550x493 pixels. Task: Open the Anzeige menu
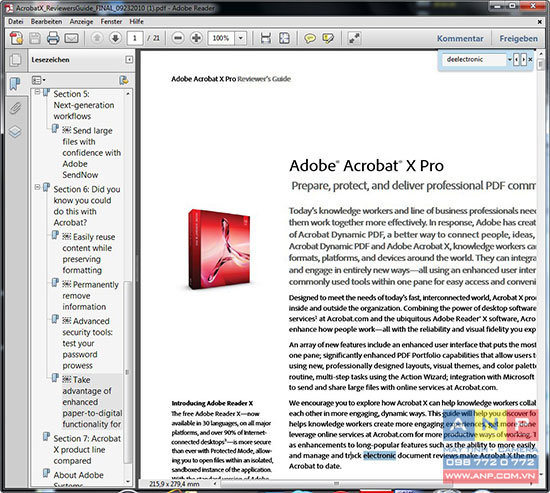(x=81, y=22)
